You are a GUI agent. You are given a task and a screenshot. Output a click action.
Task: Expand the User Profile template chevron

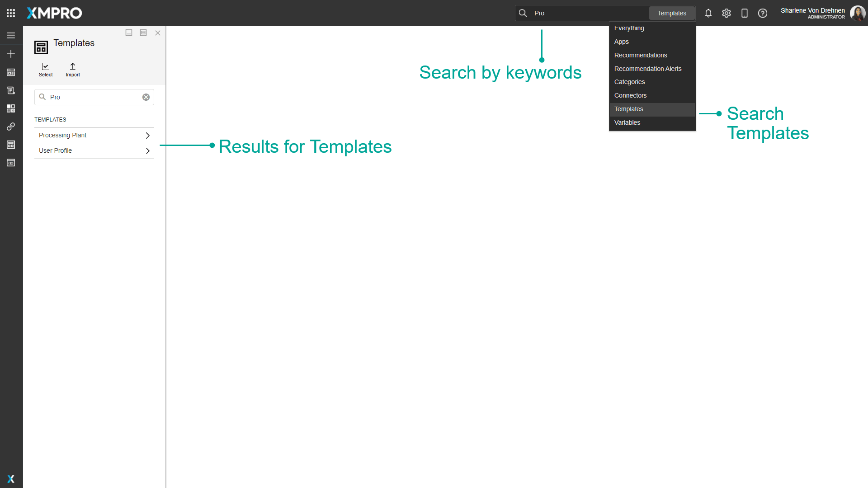(x=147, y=151)
